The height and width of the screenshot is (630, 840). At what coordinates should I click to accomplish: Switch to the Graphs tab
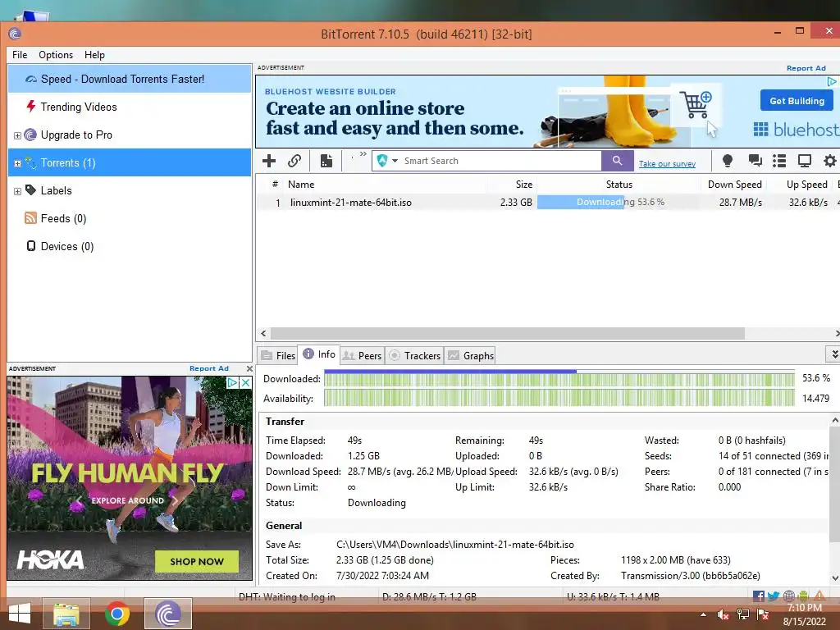point(470,356)
